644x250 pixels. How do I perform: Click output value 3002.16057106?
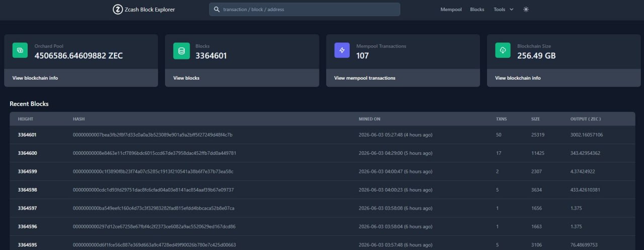(x=587, y=135)
